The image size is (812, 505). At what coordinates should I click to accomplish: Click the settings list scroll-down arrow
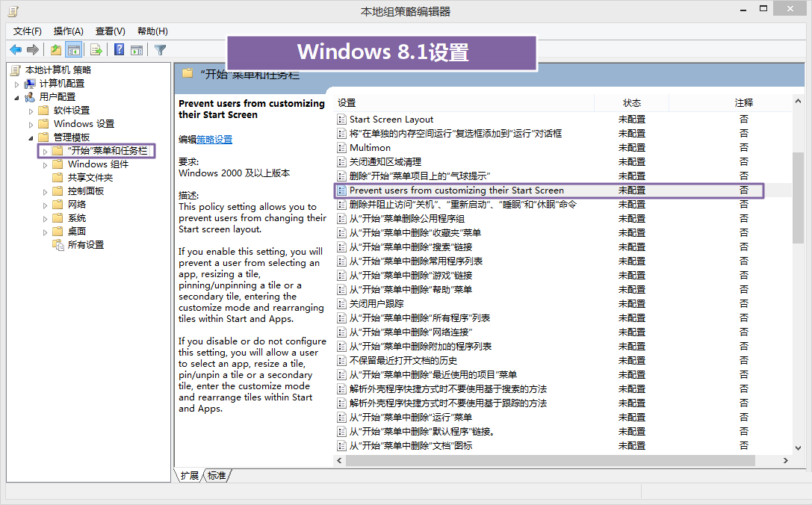coord(798,448)
